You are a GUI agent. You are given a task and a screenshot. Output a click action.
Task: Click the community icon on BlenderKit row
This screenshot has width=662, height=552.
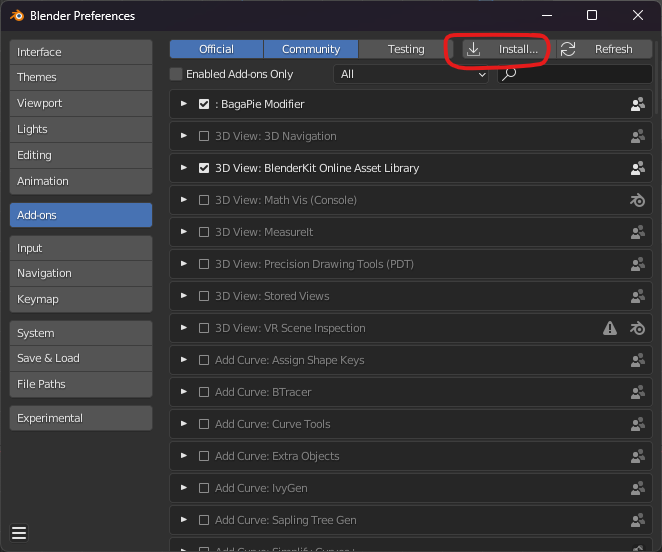[x=638, y=168]
